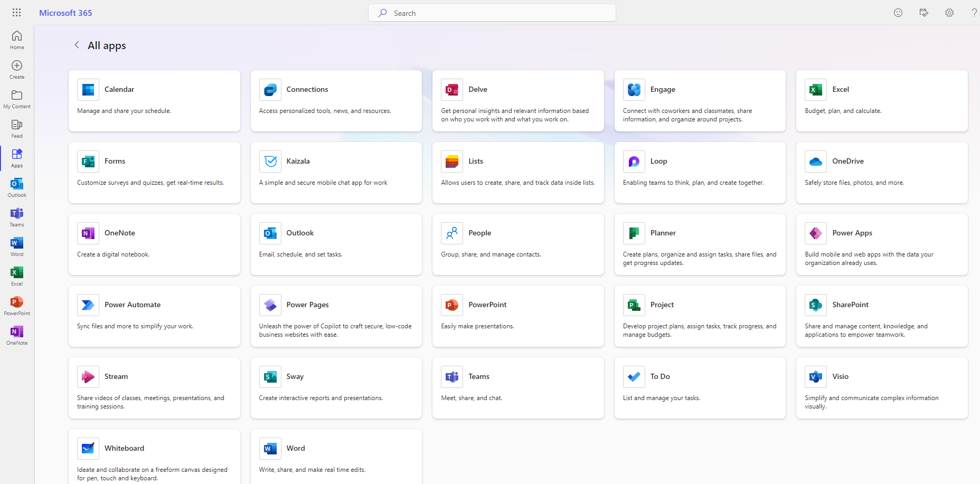Open the Word app card icon
Viewport: 980px width, 484px height.
click(x=270, y=448)
